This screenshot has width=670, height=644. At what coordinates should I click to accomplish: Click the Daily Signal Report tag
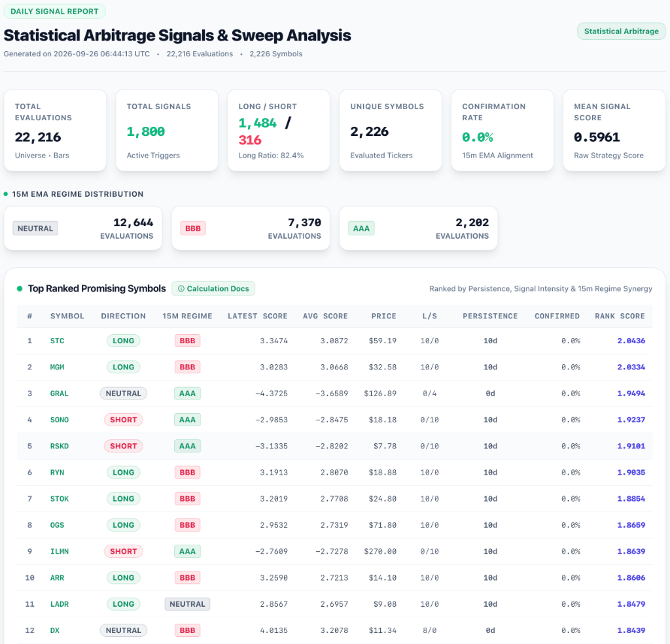pos(55,12)
